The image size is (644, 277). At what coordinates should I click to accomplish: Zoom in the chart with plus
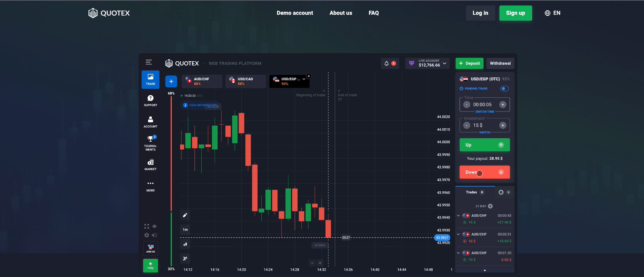[x=320, y=263]
